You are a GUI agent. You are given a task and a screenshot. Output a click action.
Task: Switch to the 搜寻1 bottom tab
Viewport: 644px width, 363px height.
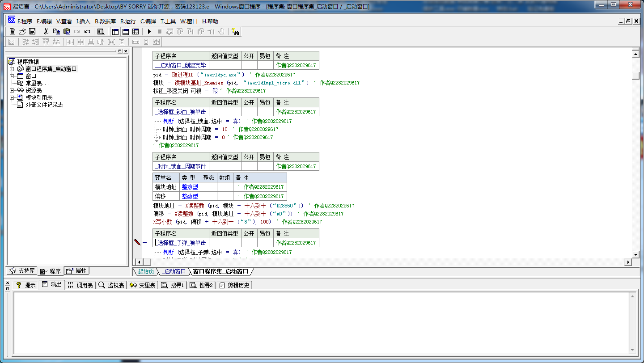(173, 285)
